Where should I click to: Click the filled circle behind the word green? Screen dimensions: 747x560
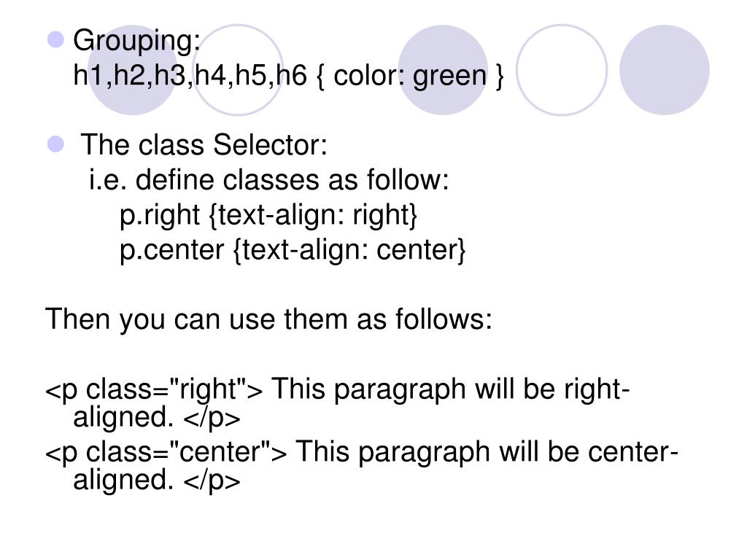coord(443,70)
